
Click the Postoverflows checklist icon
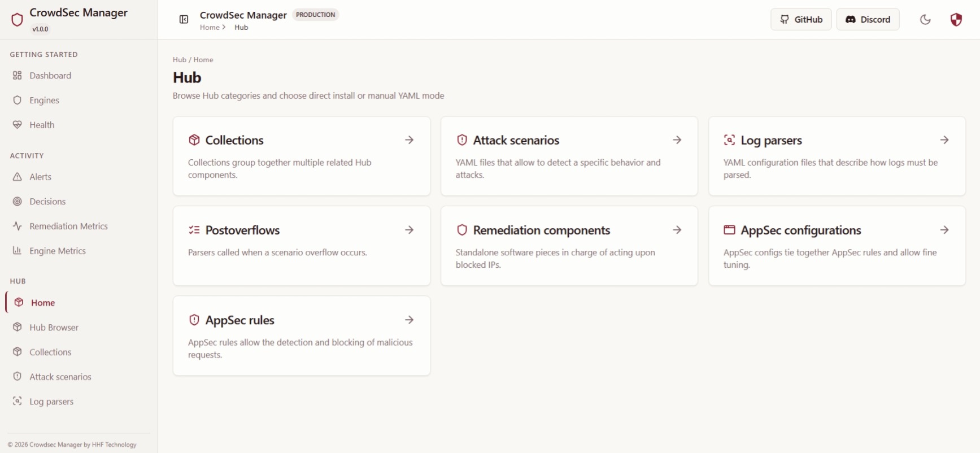point(194,230)
